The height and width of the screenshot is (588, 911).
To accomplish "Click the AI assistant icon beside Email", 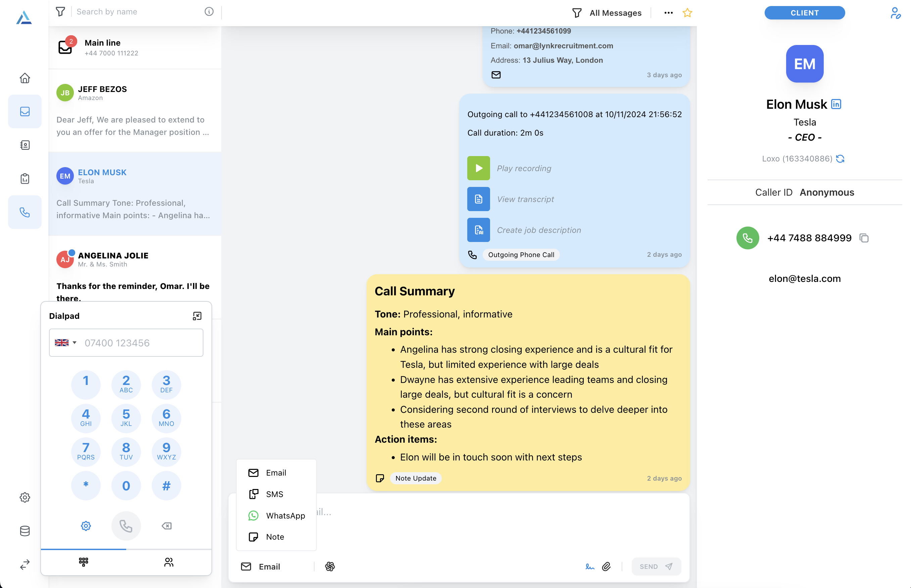I will click(x=330, y=566).
